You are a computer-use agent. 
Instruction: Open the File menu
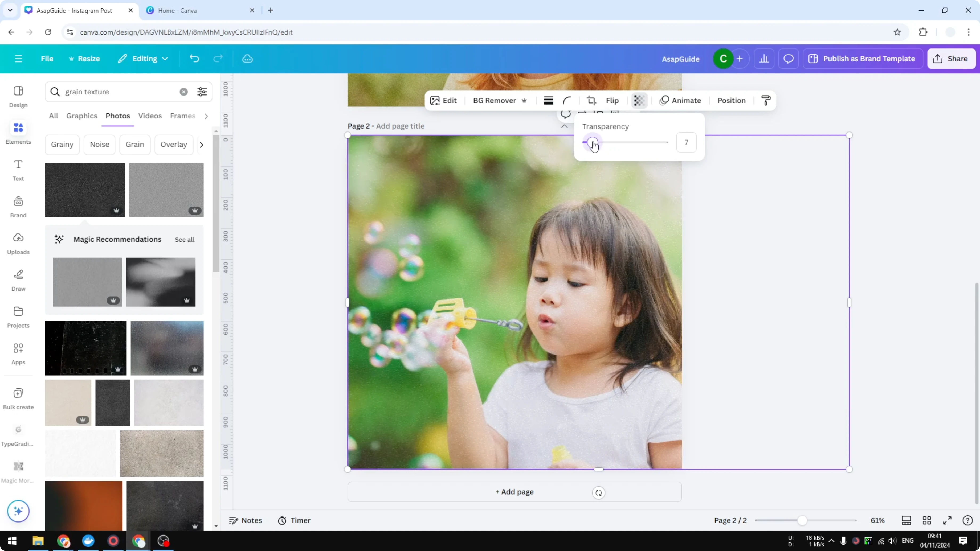tap(47, 58)
